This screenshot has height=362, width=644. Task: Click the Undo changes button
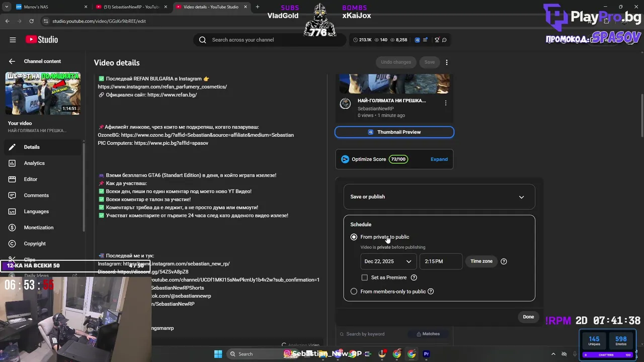coord(396,62)
